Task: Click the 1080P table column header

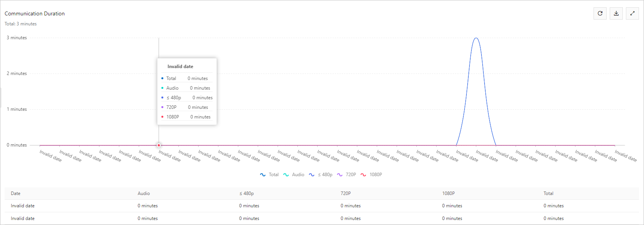Action: coord(448,193)
